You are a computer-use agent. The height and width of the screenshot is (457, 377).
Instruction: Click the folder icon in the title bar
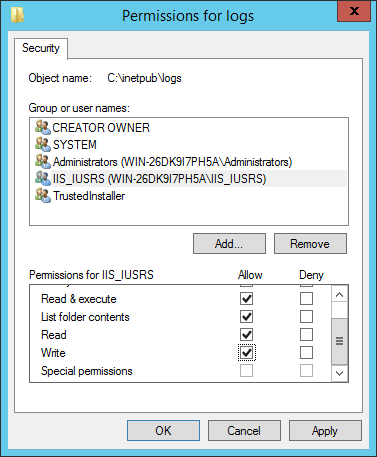coord(17,15)
